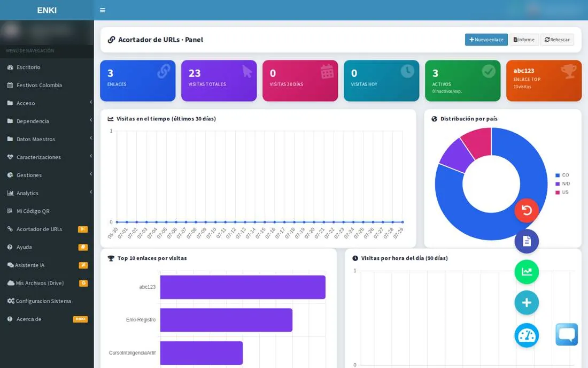Open Festivos Colombia menu entry

[x=47, y=85]
